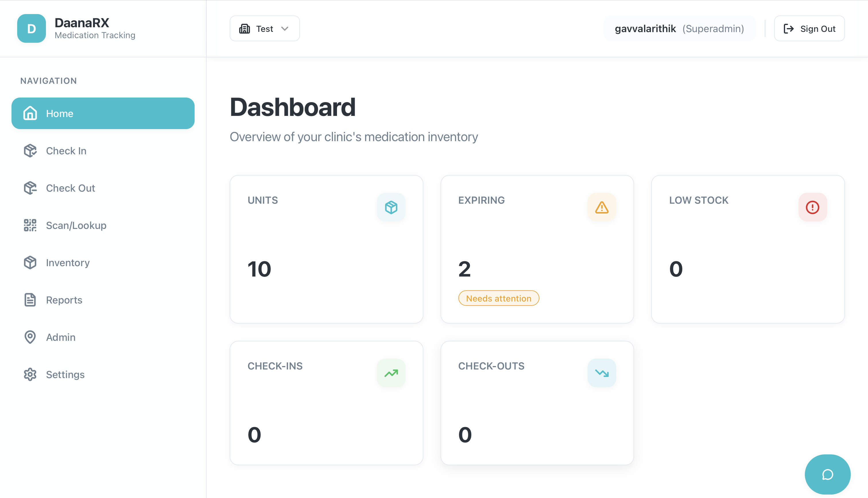Click the Sign Out button
This screenshot has height=498, width=868.
point(809,28)
